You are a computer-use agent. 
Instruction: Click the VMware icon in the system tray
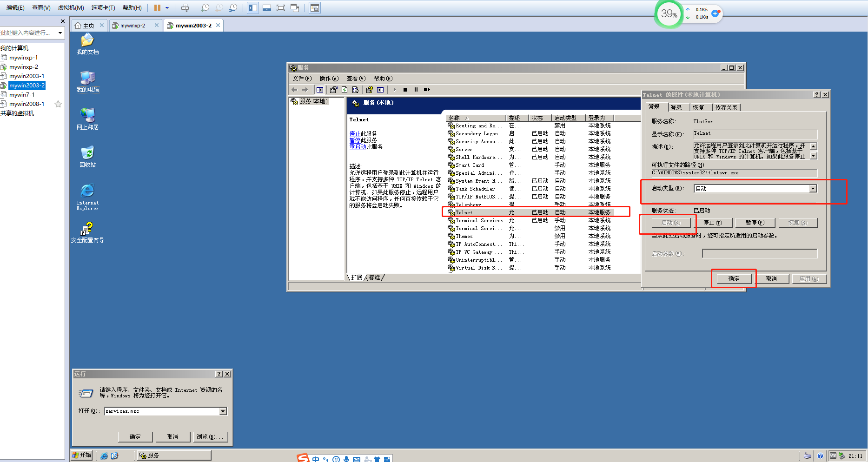(x=834, y=456)
